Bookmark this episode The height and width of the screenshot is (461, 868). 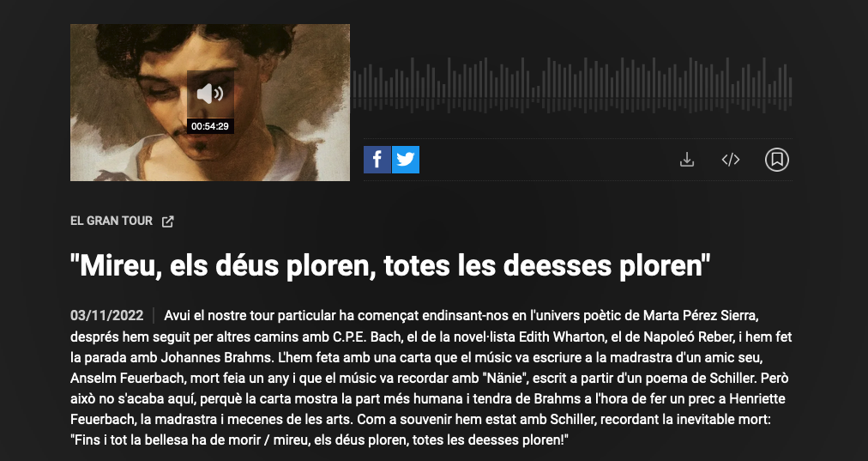pyautogui.click(x=777, y=160)
